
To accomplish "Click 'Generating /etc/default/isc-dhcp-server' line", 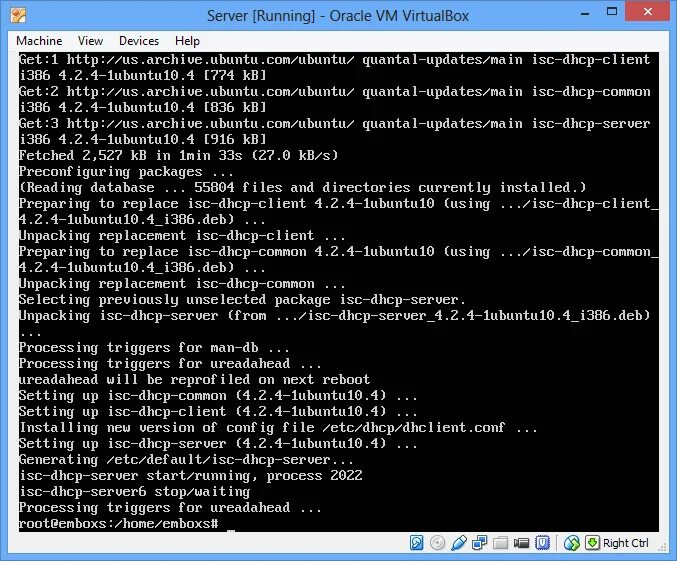I will [186, 460].
